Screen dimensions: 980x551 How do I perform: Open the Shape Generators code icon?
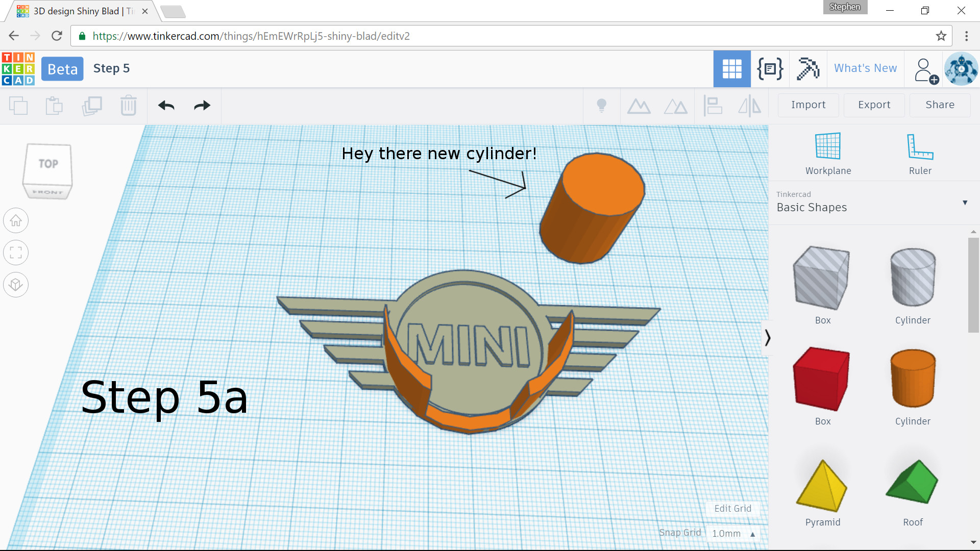(x=770, y=69)
